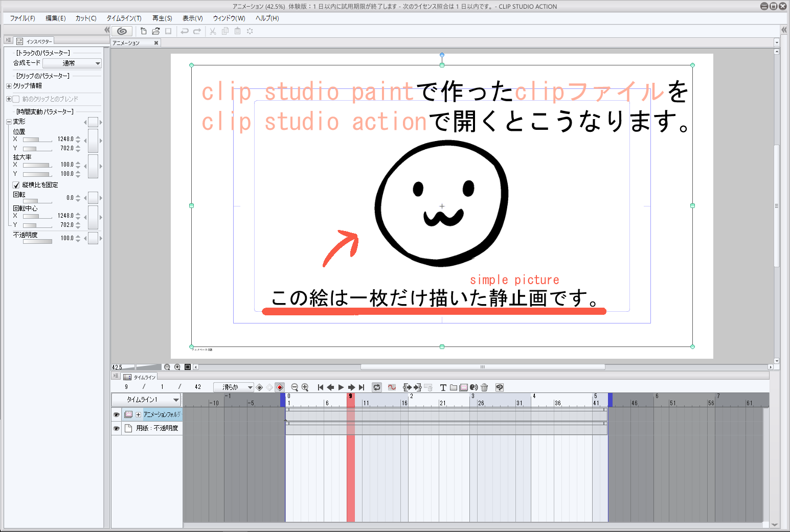Screen dimensions: 790x532
Task: Click the red keyframe diamond icon
Action: tap(280, 387)
